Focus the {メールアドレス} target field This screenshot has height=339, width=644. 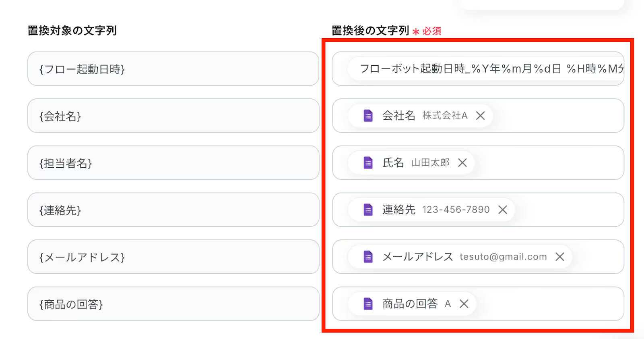(173, 257)
